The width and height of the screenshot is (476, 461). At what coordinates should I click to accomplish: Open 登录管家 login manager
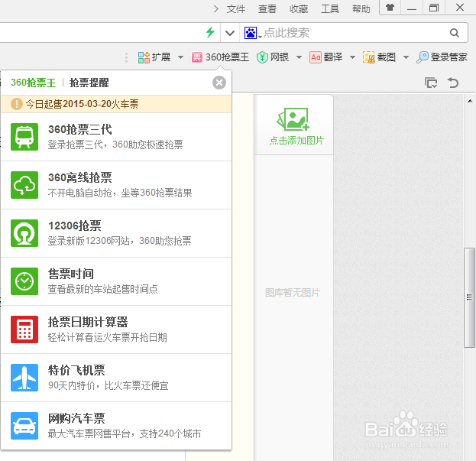442,57
